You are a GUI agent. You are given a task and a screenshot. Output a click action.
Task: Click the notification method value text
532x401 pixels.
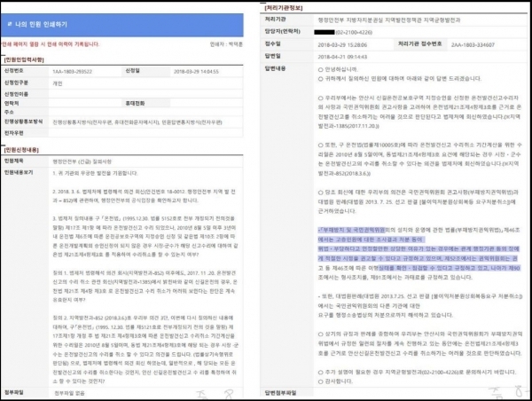pos(137,122)
